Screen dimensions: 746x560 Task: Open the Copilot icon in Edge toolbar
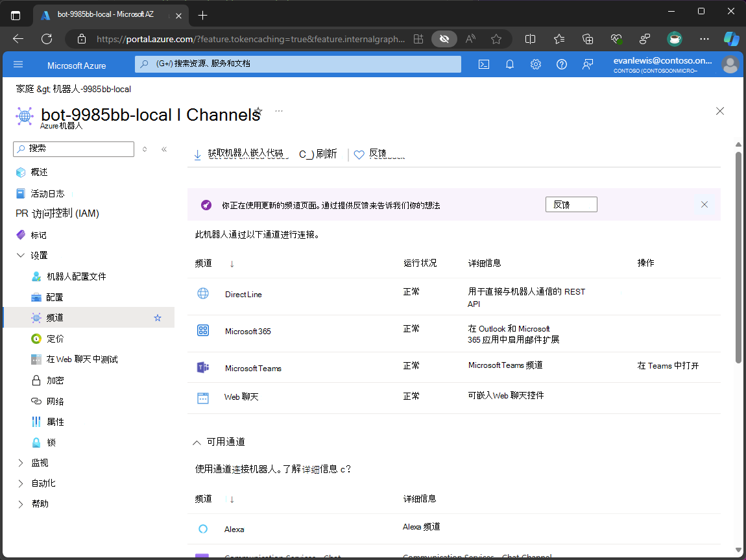pyautogui.click(x=731, y=39)
